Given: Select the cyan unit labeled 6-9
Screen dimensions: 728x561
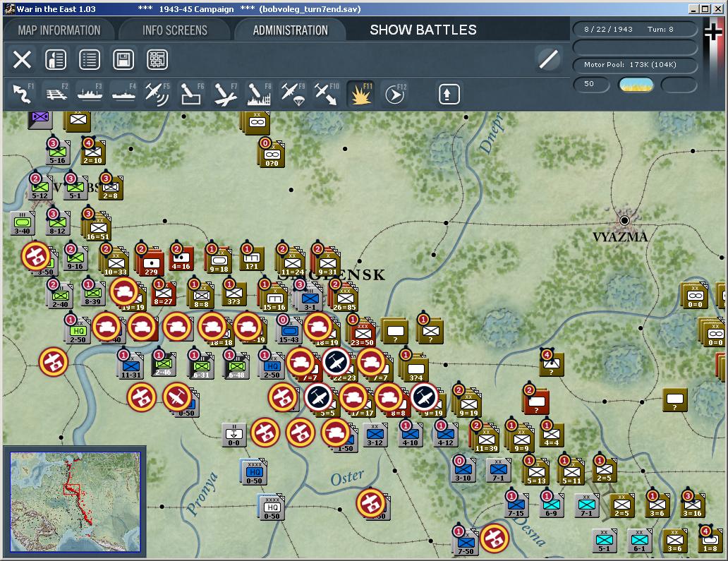Looking at the screenshot, I should point(551,506).
